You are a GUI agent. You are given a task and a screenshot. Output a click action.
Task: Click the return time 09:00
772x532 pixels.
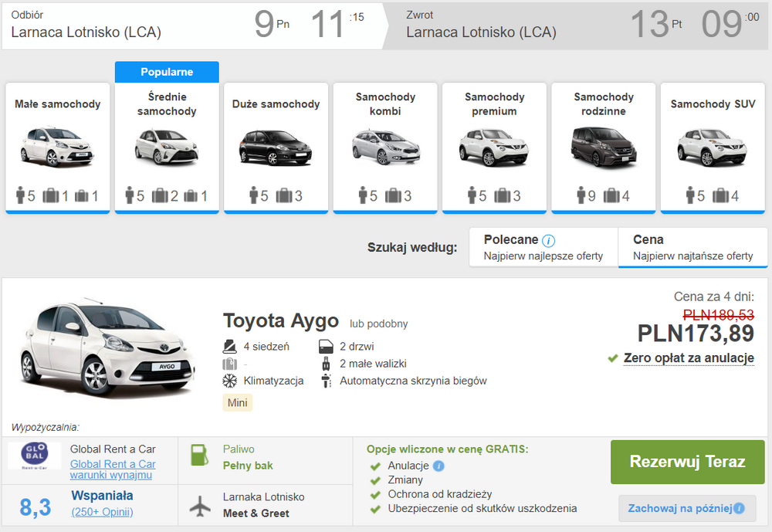tap(730, 24)
